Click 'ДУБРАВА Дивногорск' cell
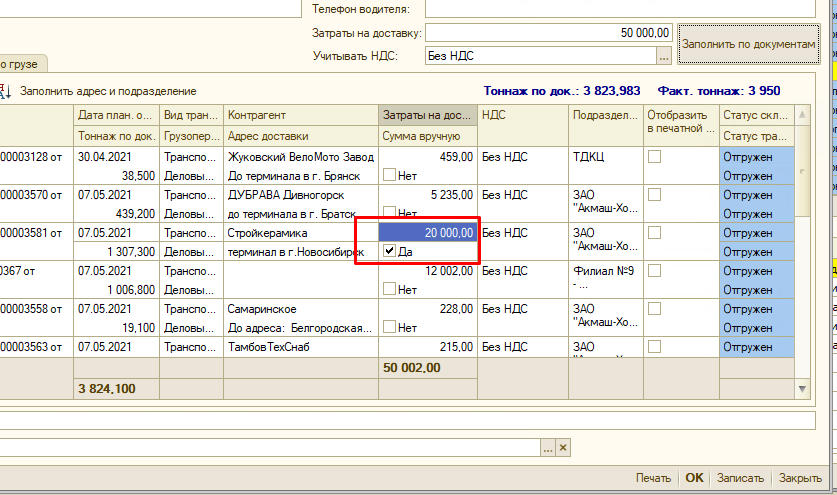Viewport: 837px width, 495px height. pos(301,195)
